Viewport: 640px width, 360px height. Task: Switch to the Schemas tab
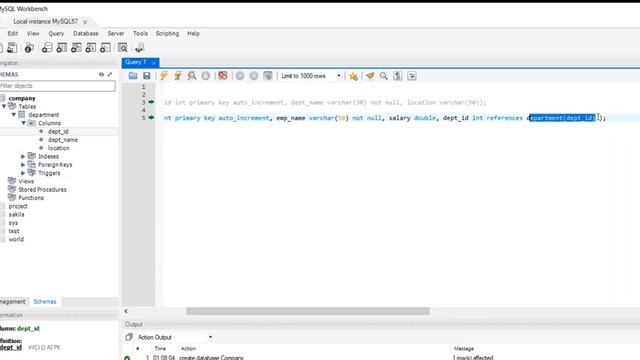45,302
